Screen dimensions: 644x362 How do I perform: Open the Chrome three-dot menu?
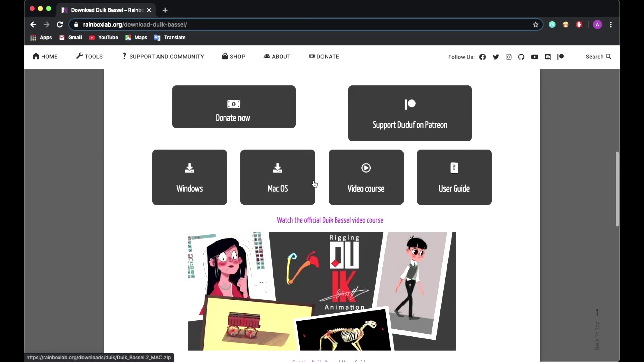(x=611, y=24)
